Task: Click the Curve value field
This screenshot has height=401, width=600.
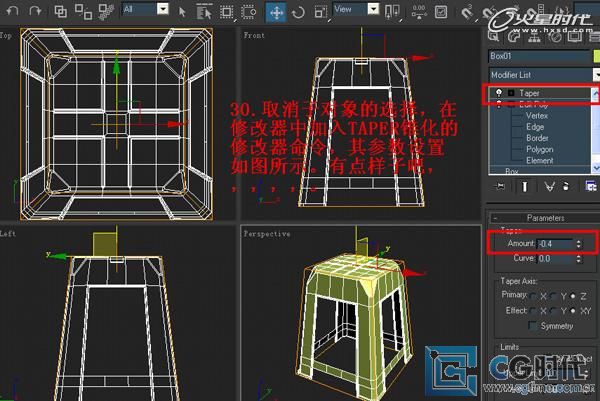Action: tap(555, 259)
